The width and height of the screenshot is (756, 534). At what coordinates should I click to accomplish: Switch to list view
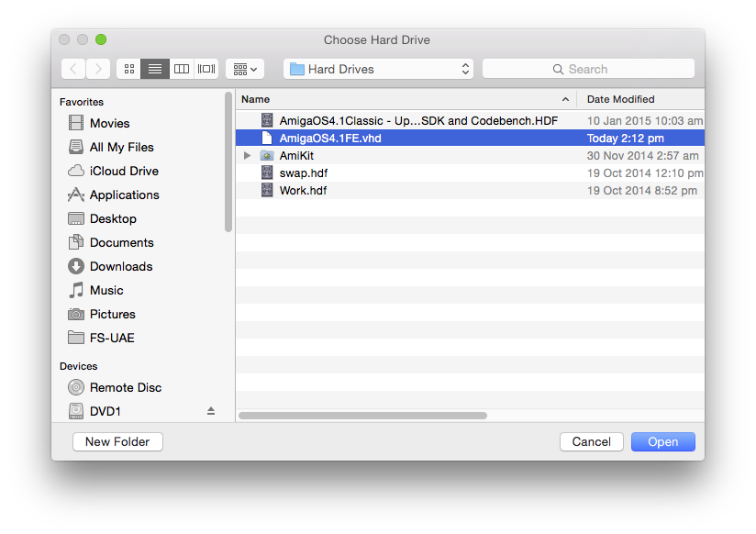tap(155, 69)
